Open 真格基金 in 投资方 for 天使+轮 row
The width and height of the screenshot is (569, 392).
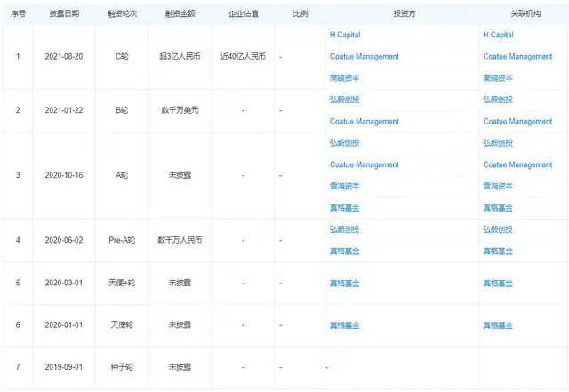tap(344, 283)
